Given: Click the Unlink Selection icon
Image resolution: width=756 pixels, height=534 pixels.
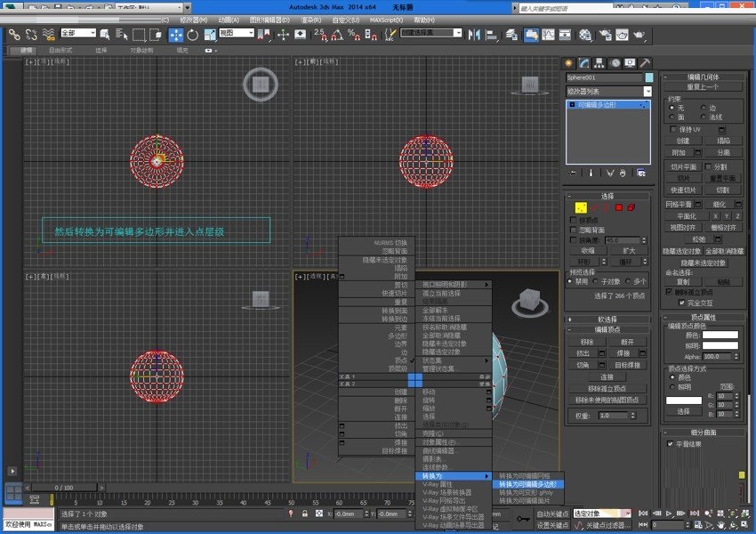Looking at the screenshot, I should (31, 34).
